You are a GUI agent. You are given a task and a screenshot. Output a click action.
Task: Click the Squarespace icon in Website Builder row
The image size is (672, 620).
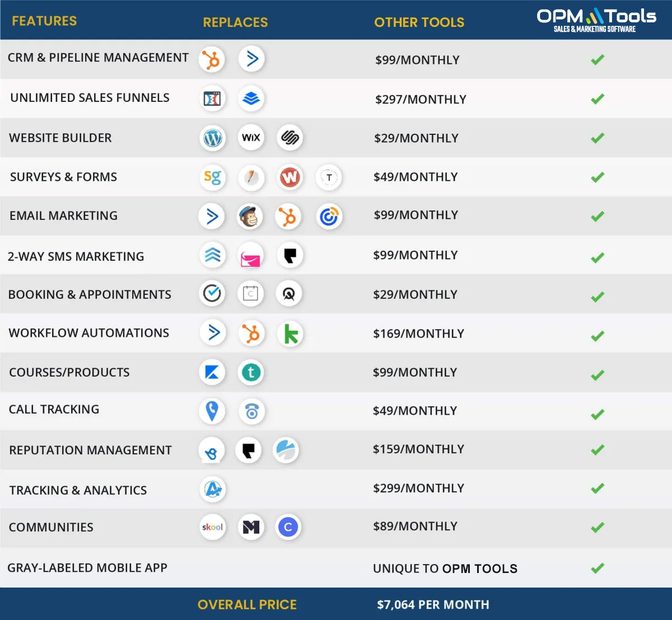click(x=290, y=137)
